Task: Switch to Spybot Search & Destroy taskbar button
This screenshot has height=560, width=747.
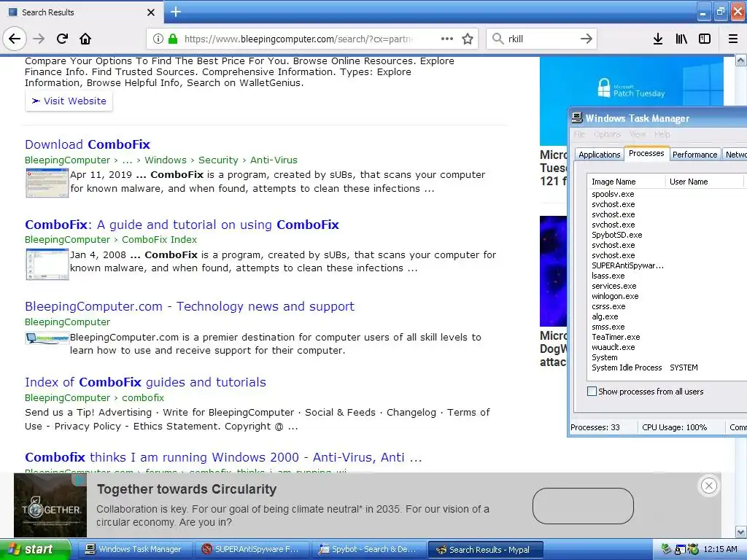Action: click(368, 550)
